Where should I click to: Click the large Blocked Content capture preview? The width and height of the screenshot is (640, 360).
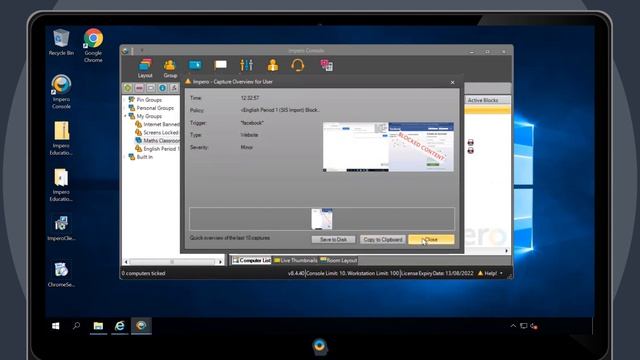pyautogui.click(x=388, y=147)
